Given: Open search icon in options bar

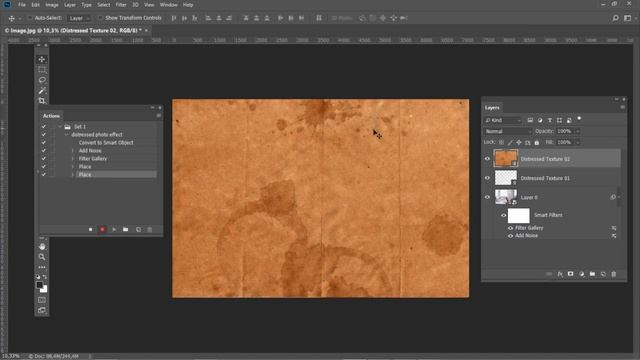Looking at the screenshot, I should [x=616, y=18].
